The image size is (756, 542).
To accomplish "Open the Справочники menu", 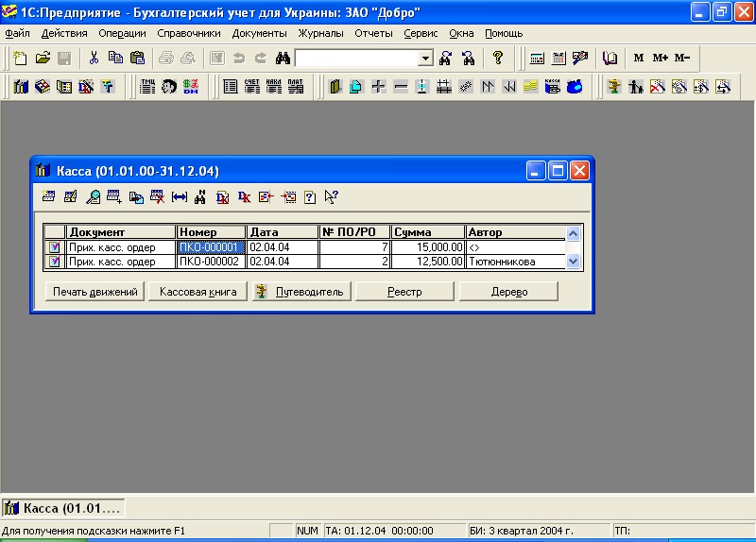I will pos(189,33).
